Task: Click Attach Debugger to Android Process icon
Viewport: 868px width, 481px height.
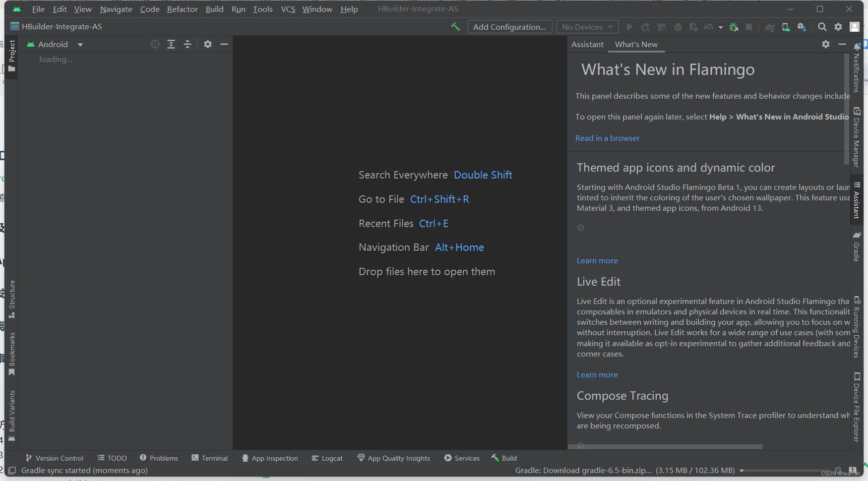Action: pyautogui.click(x=734, y=27)
